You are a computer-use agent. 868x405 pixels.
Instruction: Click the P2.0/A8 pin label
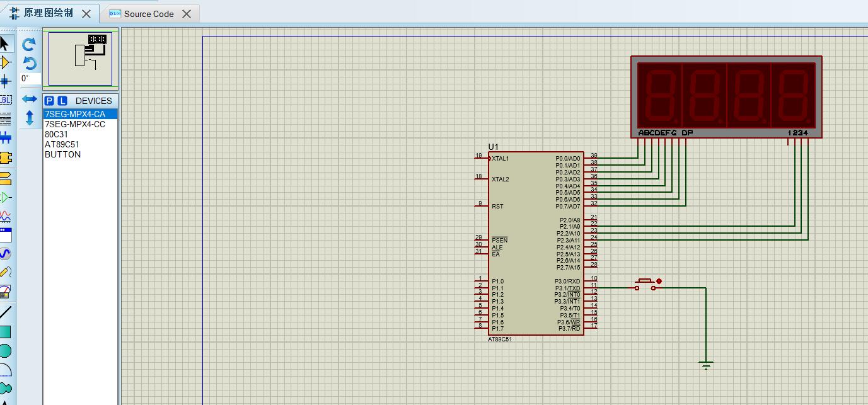tap(570, 220)
